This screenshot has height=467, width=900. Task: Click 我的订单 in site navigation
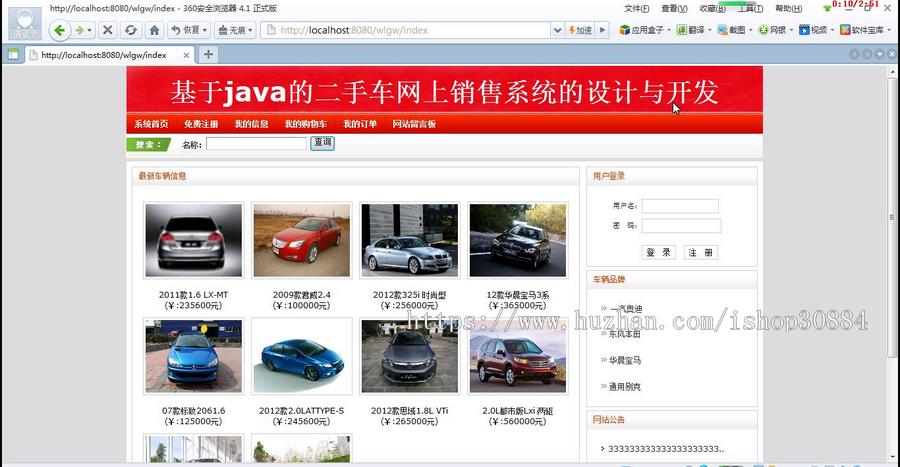(360, 124)
